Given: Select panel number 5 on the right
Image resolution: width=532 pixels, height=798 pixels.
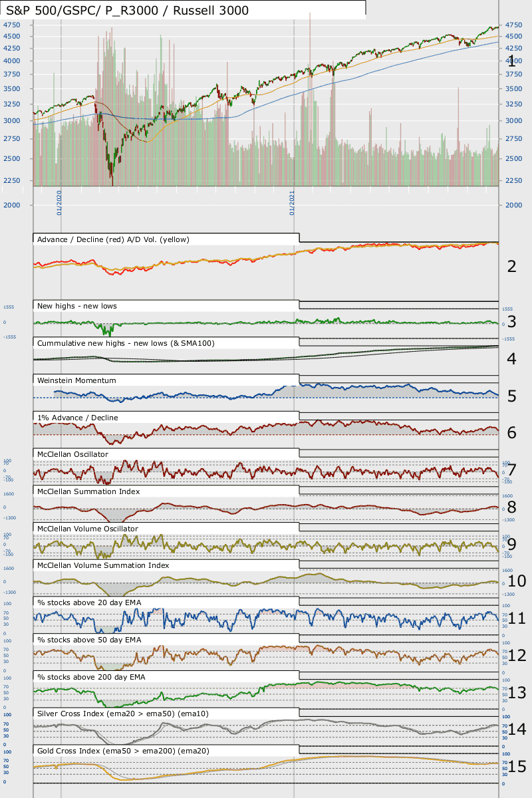Looking at the screenshot, I should 511,396.
